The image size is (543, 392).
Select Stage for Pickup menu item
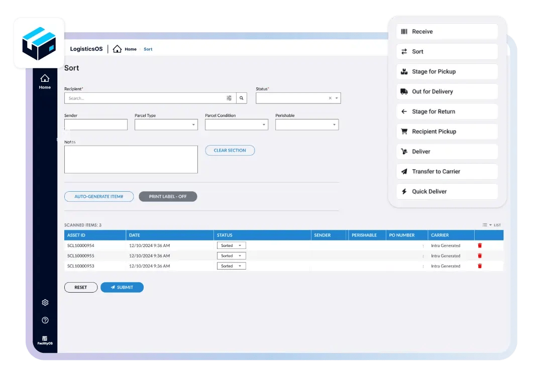pyautogui.click(x=447, y=72)
